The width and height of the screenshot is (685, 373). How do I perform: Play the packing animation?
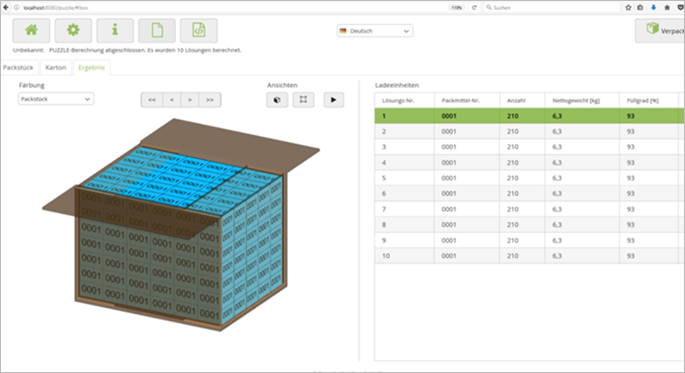click(334, 100)
